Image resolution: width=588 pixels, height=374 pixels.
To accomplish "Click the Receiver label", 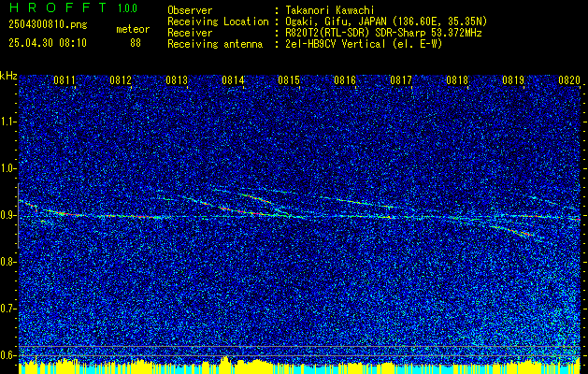I will (x=190, y=33).
